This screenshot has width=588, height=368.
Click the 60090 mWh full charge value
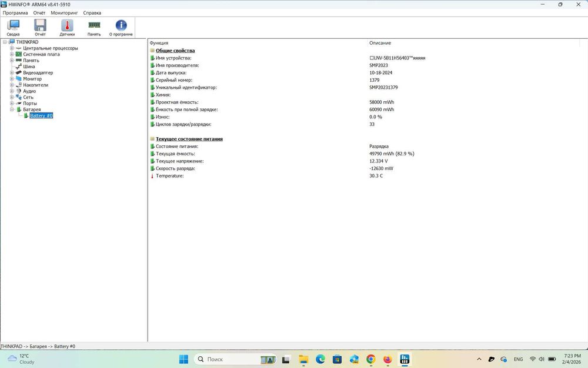pos(382,110)
